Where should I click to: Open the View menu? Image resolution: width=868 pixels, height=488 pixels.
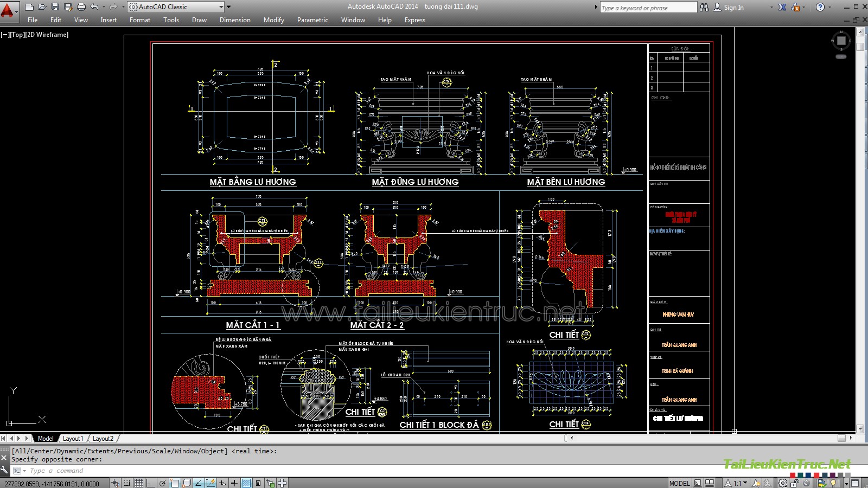pos(81,20)
